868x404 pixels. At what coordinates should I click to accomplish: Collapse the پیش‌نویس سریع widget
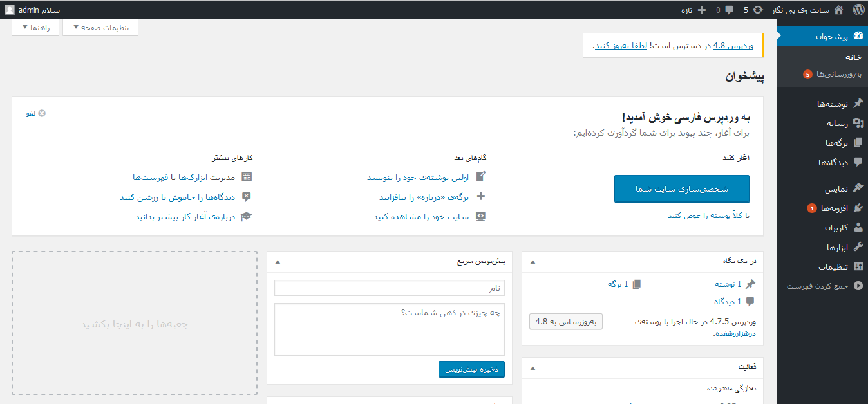tap(277, 262)
